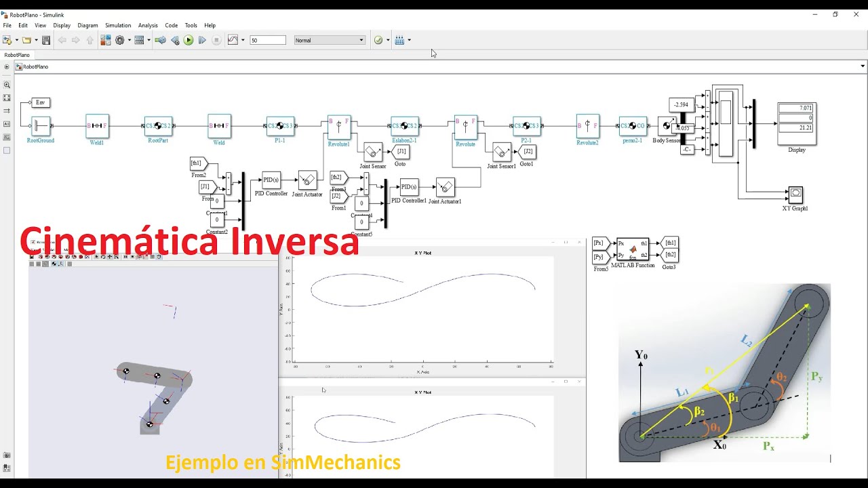The image size is (868, 488).
Task: Expand the Model Advisor dropdown arrow
Action: point(388,40)
